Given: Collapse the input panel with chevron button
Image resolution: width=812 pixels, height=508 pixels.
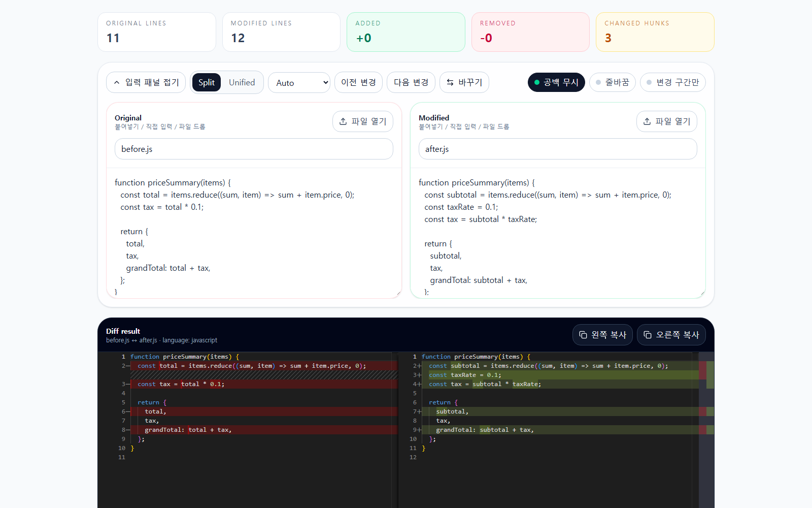Looking at the screenshot, I should tap(146, 82).
